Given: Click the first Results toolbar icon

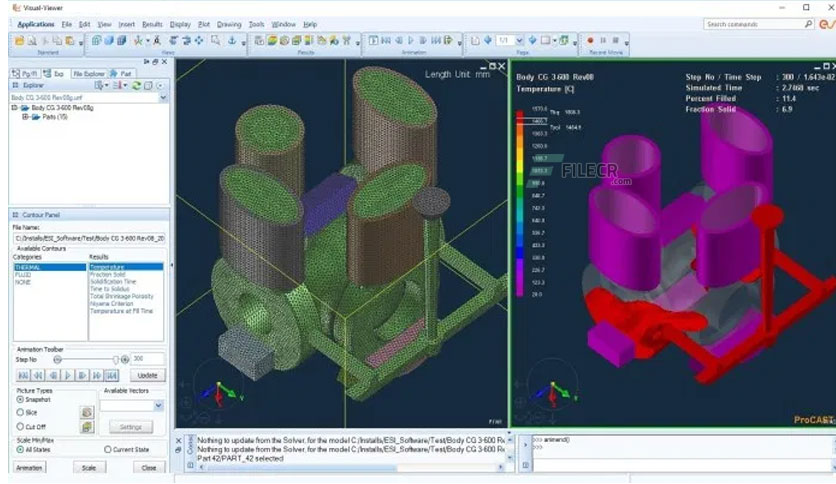Looking at the screenshot, I should (259, 41).
